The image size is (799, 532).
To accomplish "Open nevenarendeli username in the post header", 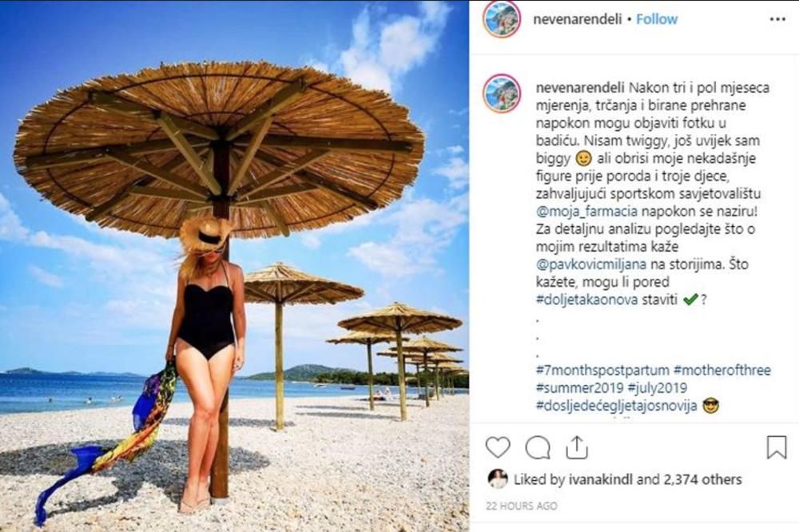I will coord(578,19).
